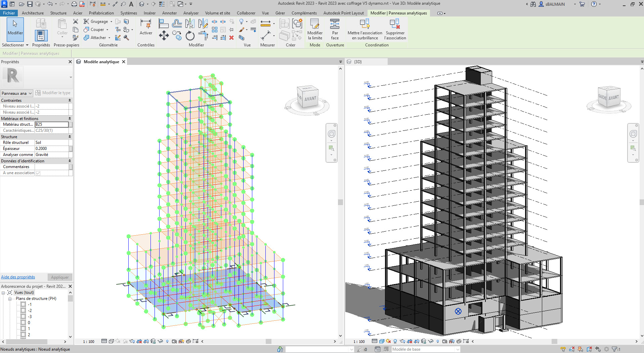Open Temporary Hide/Isolate glasses in view bar

click(161, 341)
